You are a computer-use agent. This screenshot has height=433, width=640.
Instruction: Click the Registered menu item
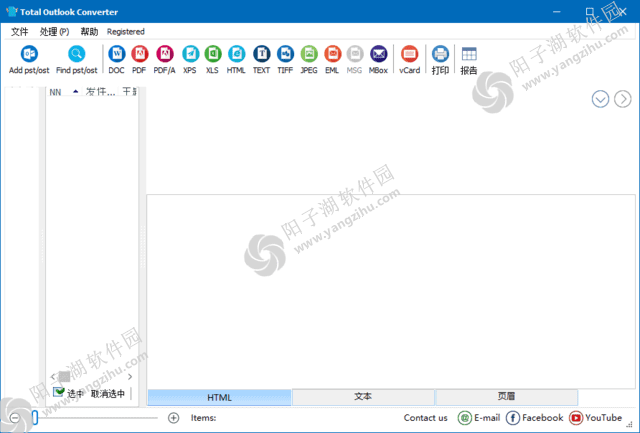coord(126,31)
